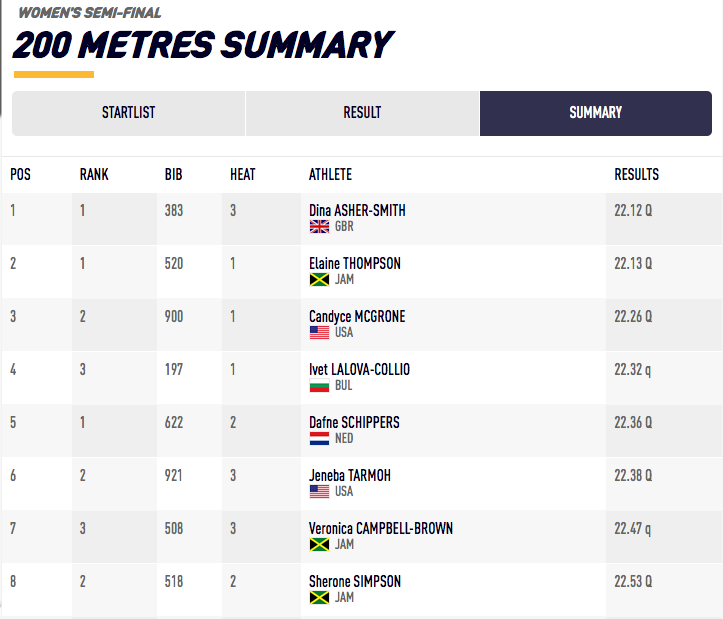
Task: Click the Results column header
Action: point(636,174)
